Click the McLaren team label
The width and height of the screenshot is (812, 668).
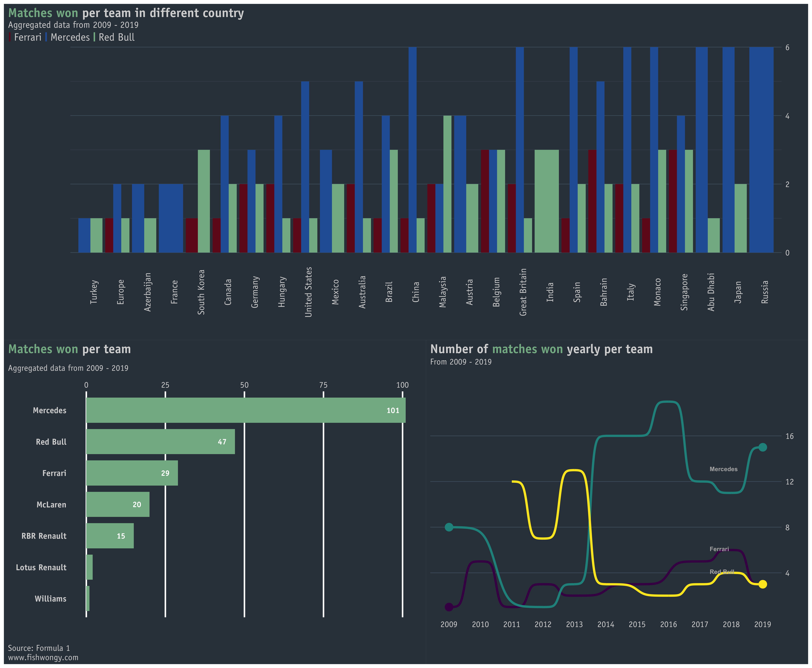click(51, 505)
